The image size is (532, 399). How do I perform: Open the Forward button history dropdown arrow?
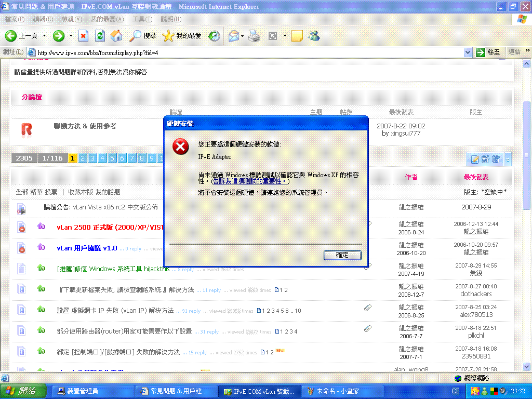coord(71,36)
